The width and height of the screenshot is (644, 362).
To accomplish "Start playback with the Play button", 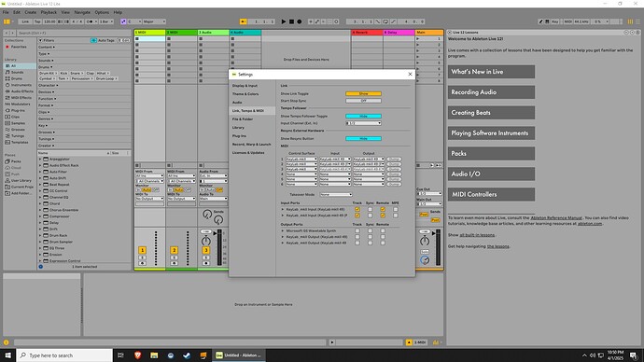I will 284,21.
